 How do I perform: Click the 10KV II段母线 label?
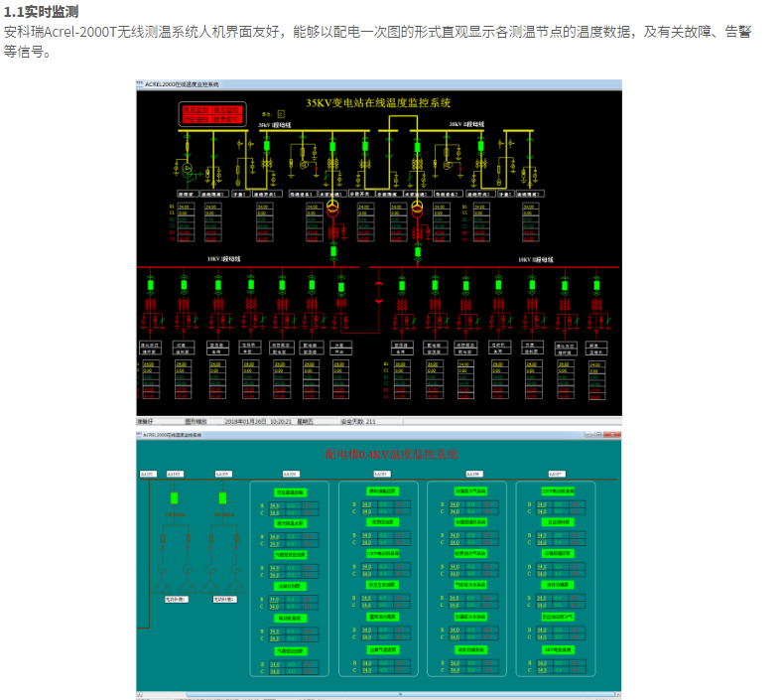tap(536, 260)
